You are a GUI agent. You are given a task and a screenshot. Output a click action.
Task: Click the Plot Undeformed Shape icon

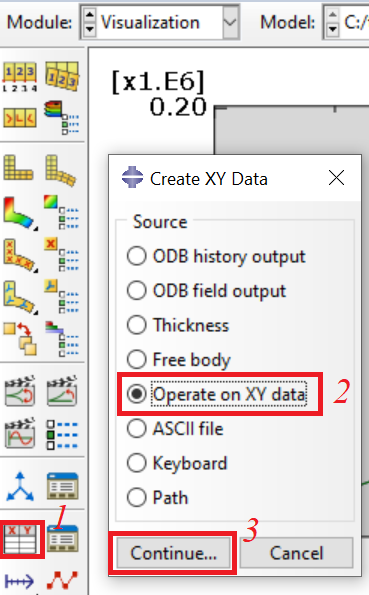point(19,167)
